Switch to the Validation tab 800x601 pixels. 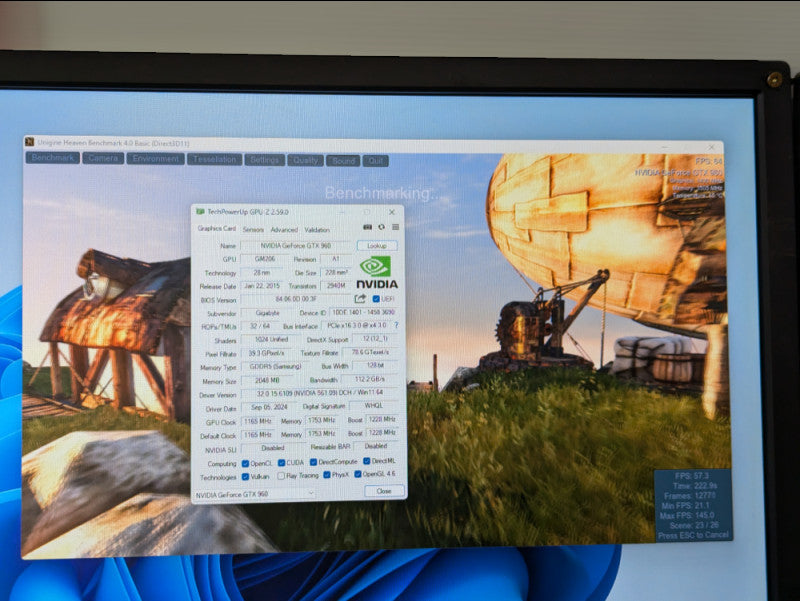(x=317, y=230)
